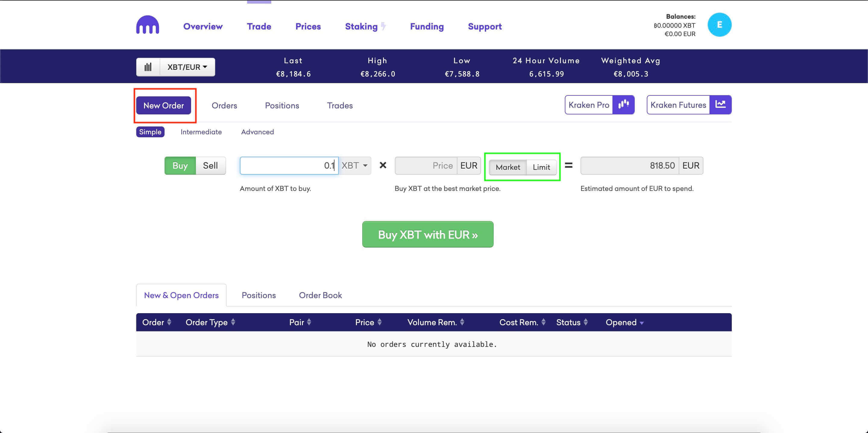Open the New Order panel
This screenshot has width=868, height=433.
click(164, 105)
